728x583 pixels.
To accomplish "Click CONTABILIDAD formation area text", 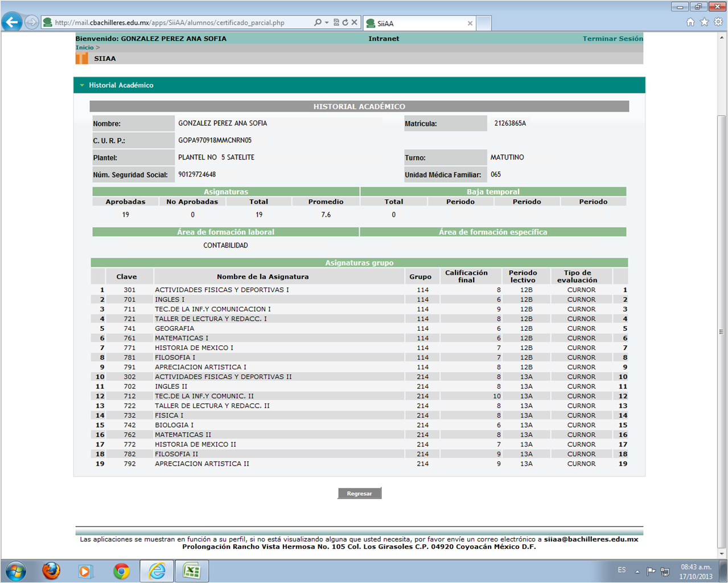I will click(x=225, y=245).
